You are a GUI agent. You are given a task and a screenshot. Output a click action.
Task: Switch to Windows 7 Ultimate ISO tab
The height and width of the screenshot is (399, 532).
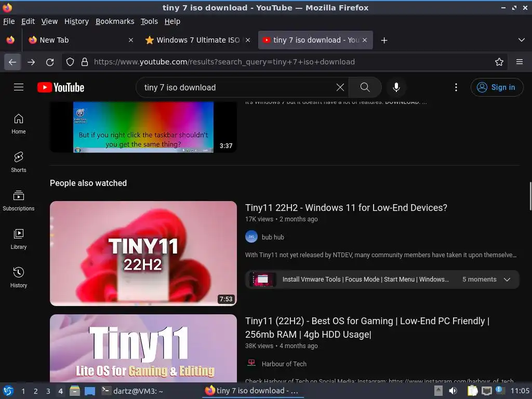(198, 40)
